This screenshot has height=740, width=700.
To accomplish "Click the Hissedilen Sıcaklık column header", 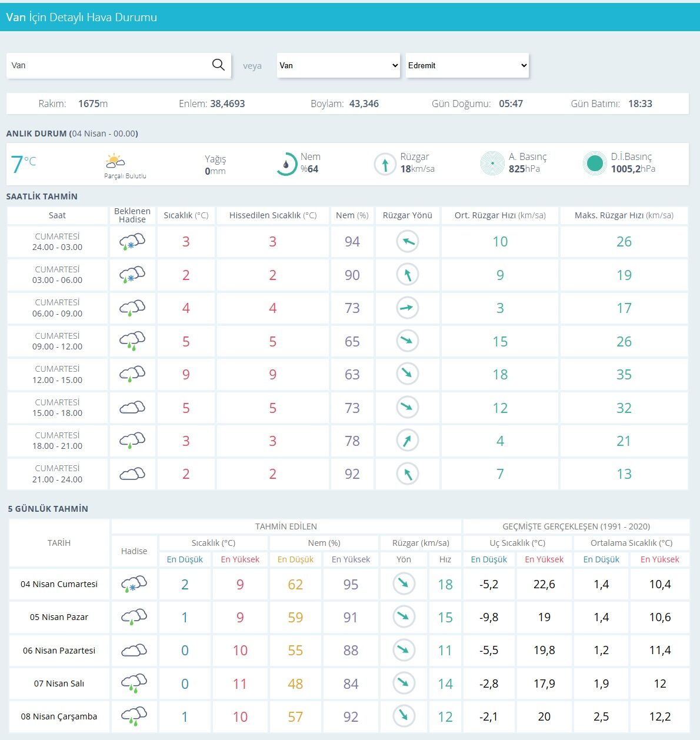I will [x=272, y=215].
